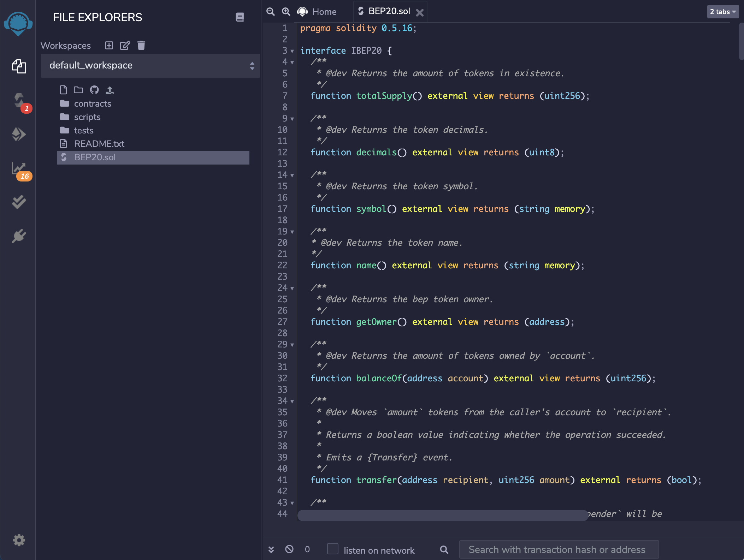This screenshot has width=744, height=560.
Task: Click the editor zoom in magnifier
Action: [286, 12]
